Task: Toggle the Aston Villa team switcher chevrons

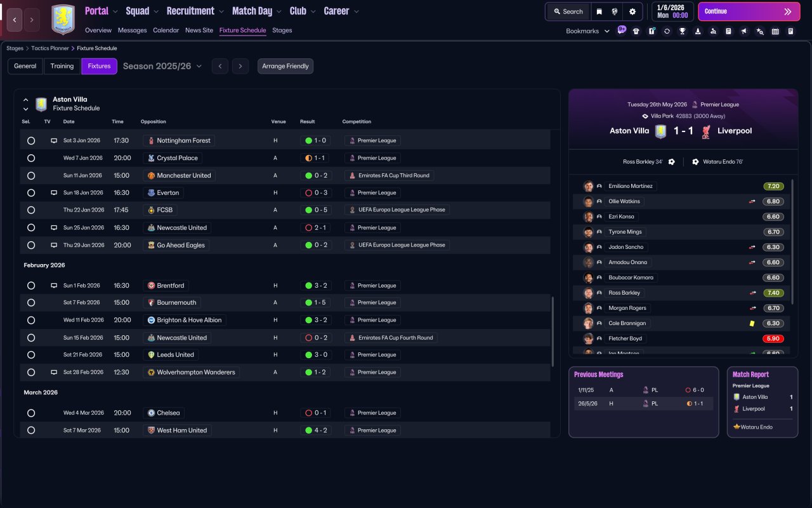Action: tap(25, 104)
